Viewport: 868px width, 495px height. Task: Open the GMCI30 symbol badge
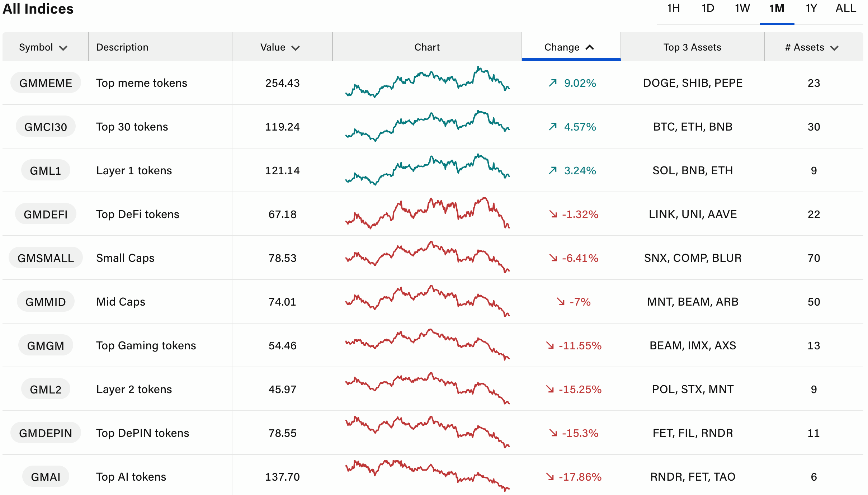[x=46, y=127]
